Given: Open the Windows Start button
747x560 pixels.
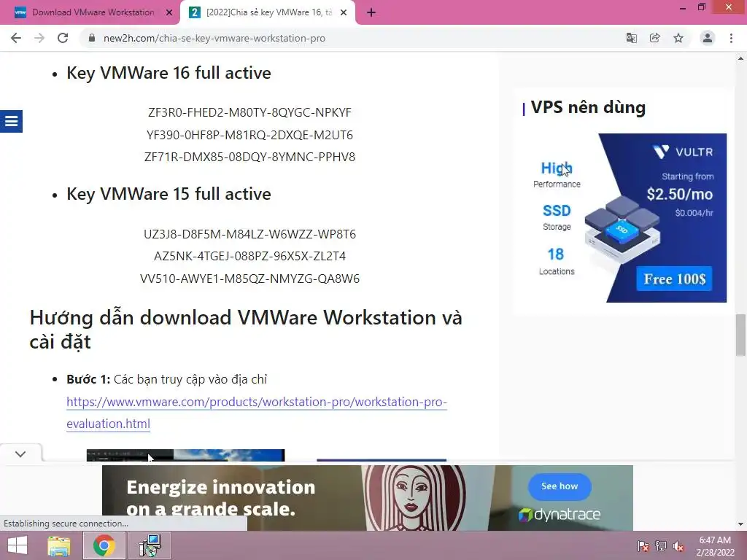Looking at the screenshot, I should [x=18, y=545].
